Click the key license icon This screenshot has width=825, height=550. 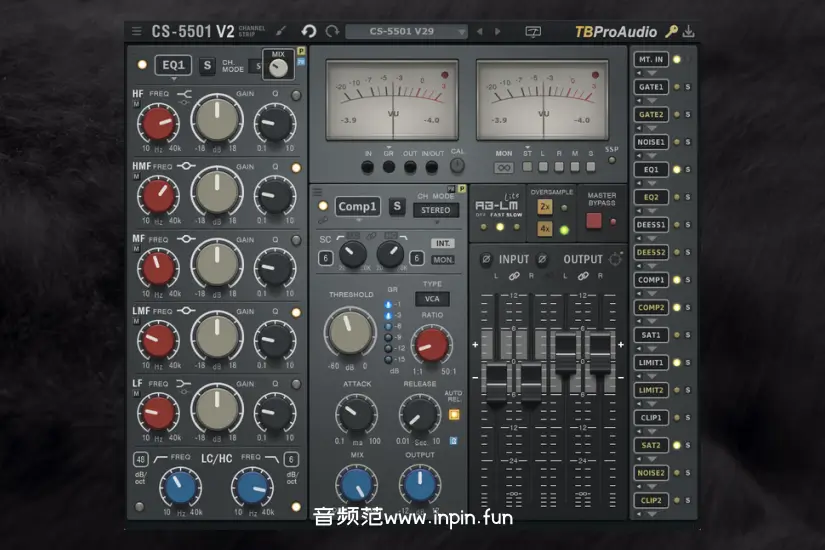[671, 31]
